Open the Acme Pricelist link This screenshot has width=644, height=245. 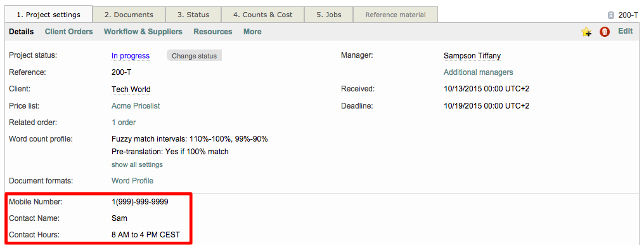tap(136, 105)
